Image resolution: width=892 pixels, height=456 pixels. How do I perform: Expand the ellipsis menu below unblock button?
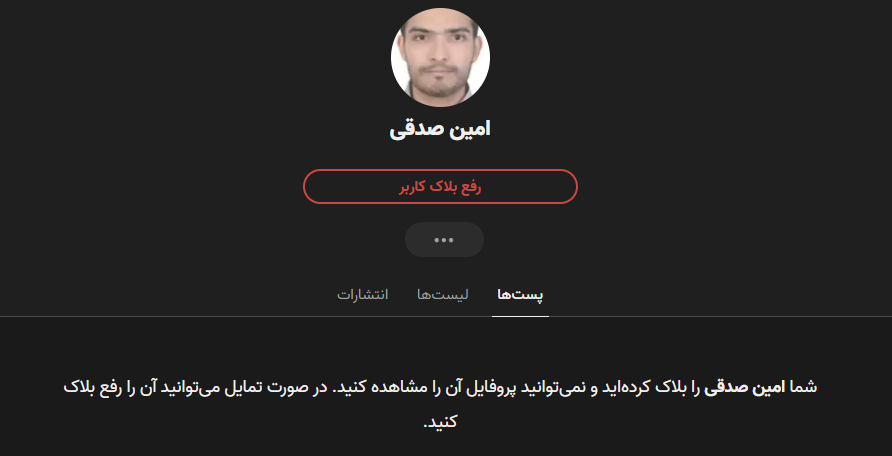pos(444,239)
